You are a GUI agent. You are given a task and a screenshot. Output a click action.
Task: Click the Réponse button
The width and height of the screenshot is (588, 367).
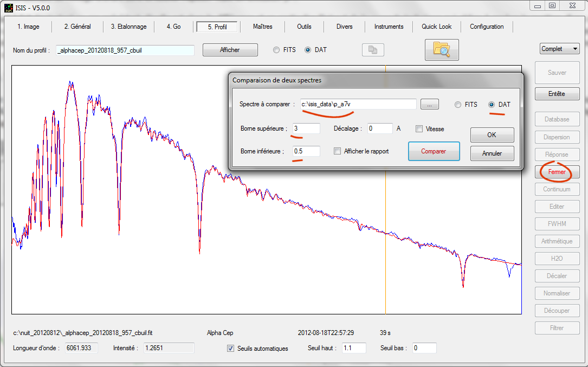(x=557, y=154)
